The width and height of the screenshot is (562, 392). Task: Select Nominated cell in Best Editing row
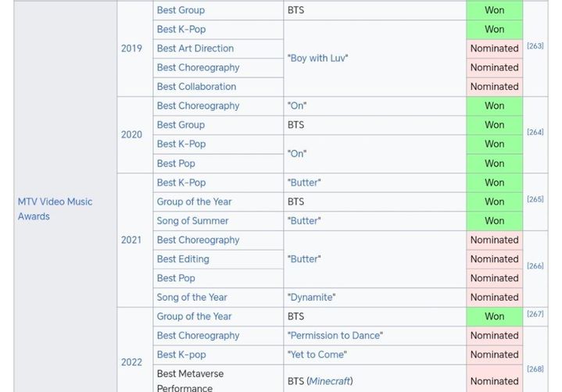point(495,259)
